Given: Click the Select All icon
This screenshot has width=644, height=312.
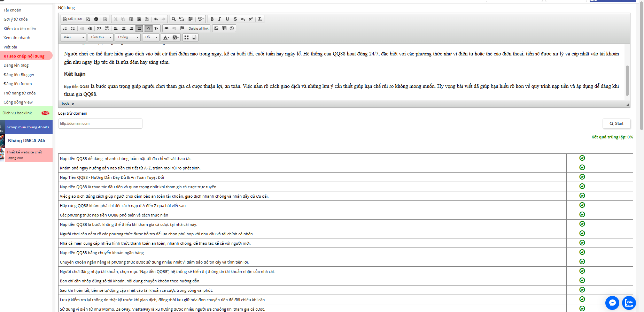Looking at the screenshot, I should click(x=191, y=19).
